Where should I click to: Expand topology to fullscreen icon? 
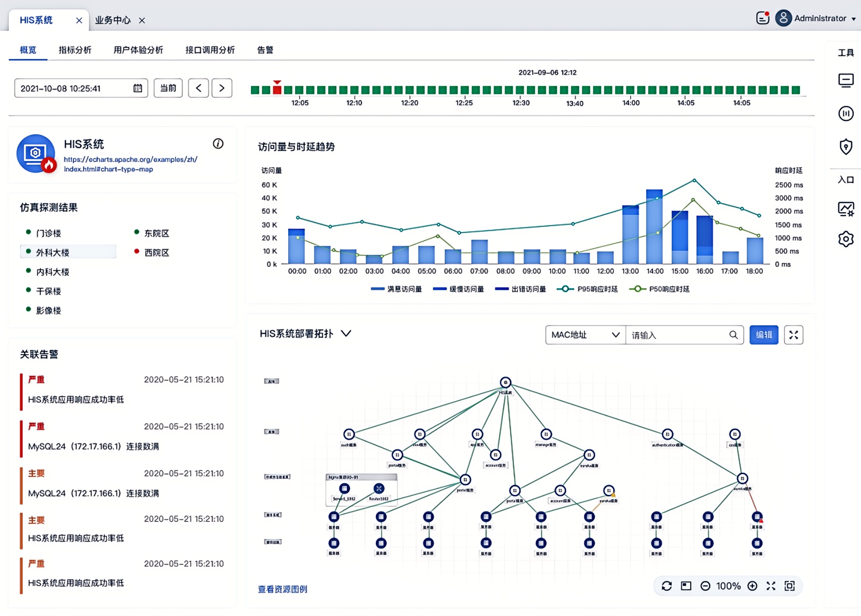(793, 335)
